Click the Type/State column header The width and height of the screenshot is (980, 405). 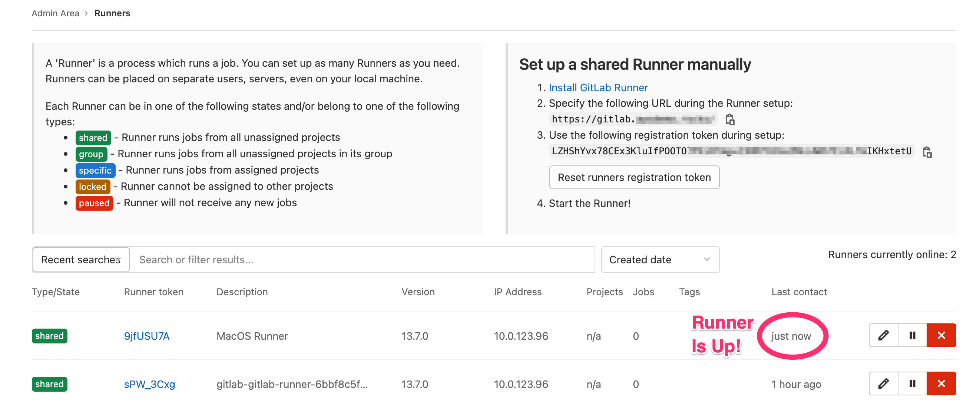[56, 292]
